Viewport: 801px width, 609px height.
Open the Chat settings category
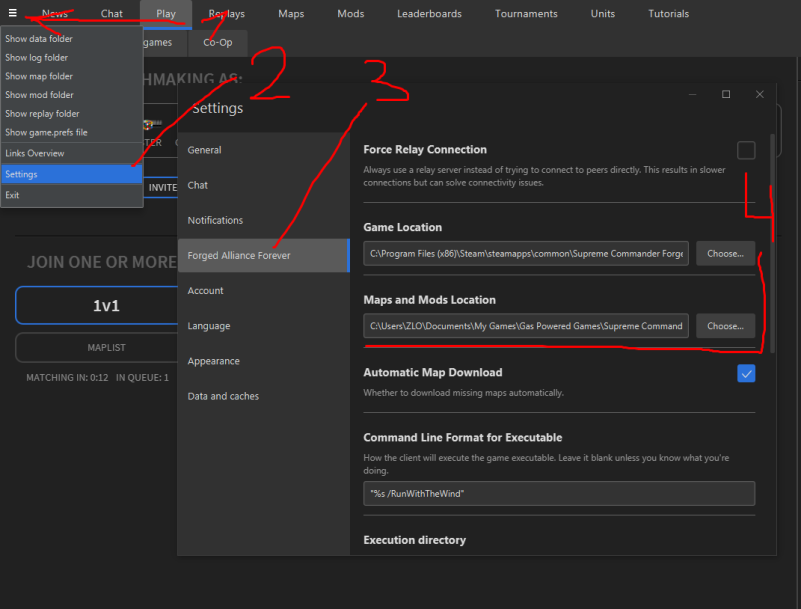(x=264, y=185)
